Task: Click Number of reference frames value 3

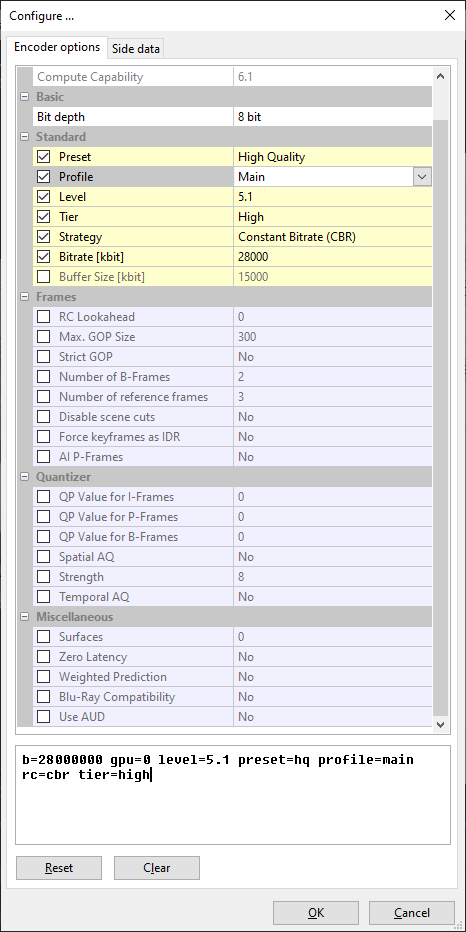Action: (x=333, y=397)
